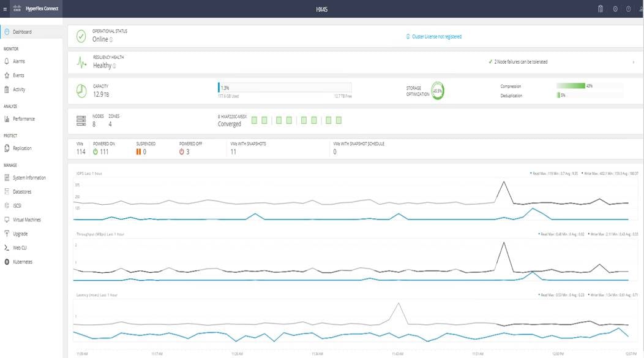Open the settings gear in top bar
Screen dimensions: 644x358
click(x=615, y=9)
